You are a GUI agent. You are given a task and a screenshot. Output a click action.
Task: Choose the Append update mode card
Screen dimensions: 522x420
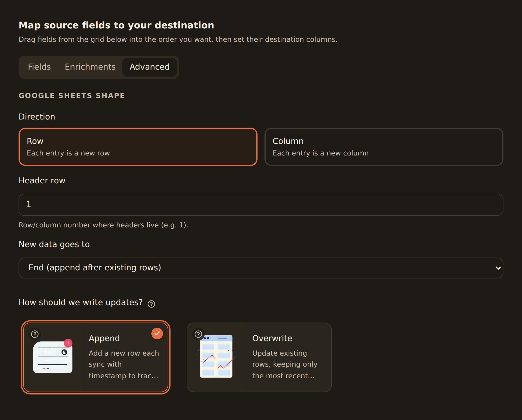[x=96, y=357]
